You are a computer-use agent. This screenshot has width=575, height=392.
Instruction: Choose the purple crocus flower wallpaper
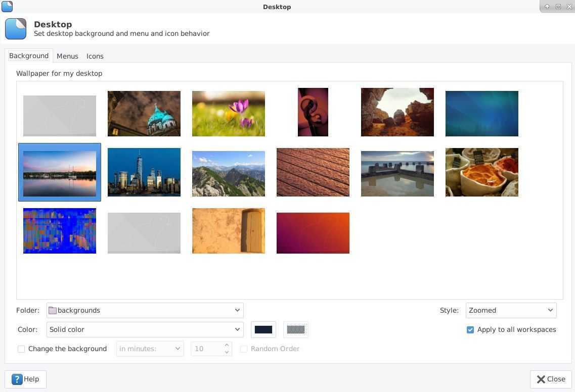(228, 114)
